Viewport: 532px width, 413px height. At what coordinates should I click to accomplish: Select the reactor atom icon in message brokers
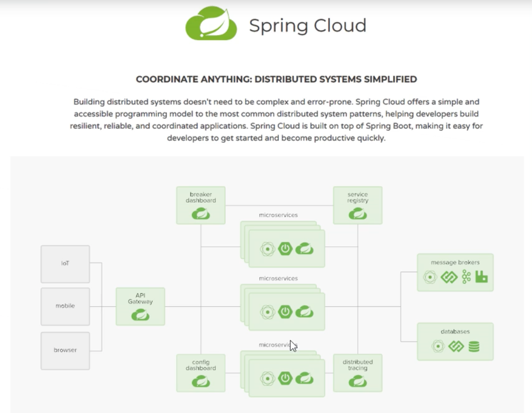(x=430, y=277)
